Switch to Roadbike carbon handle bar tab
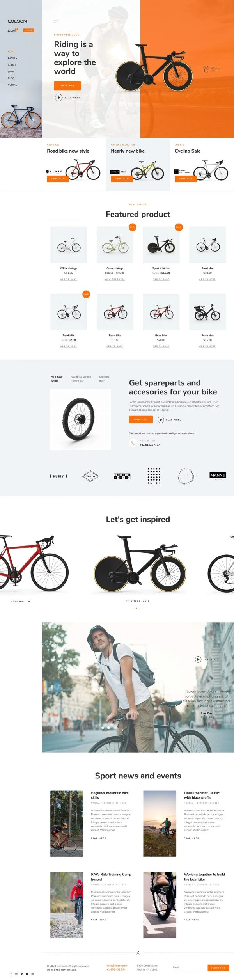This screenshot has height=980, width=234. [81, 378]
